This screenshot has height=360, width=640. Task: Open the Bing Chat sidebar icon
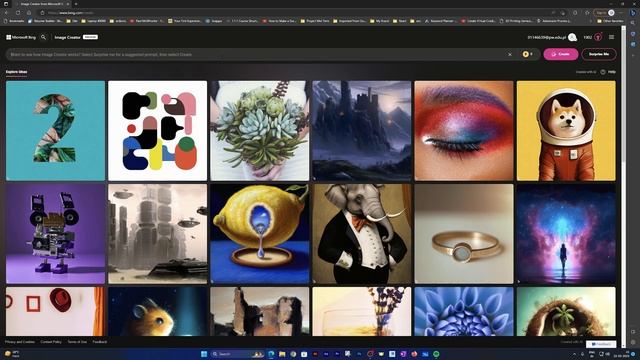(x=633, y=13)
